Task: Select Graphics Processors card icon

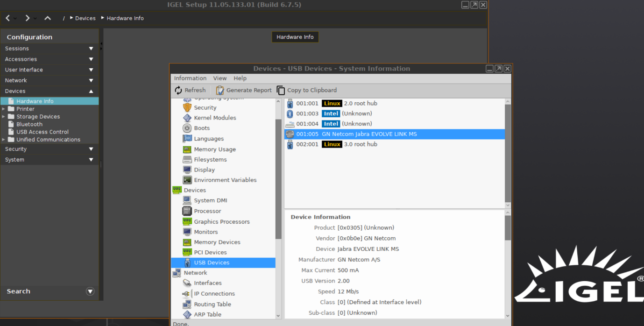Action: pos(187,221)
